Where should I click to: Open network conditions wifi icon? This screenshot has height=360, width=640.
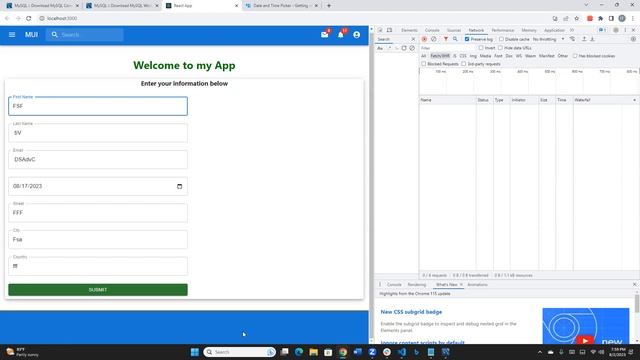(x=573, y=39)
